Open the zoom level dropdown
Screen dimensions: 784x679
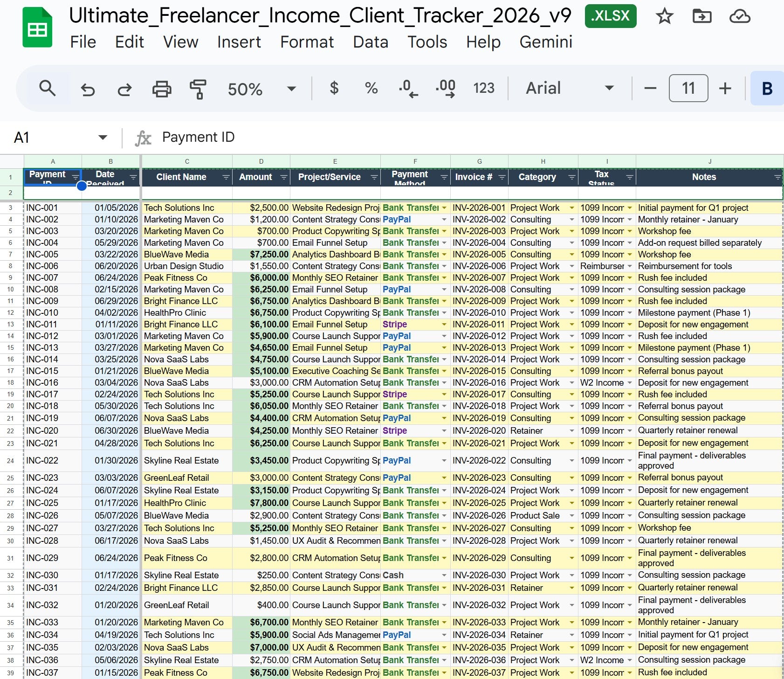(x=291, y=89)
